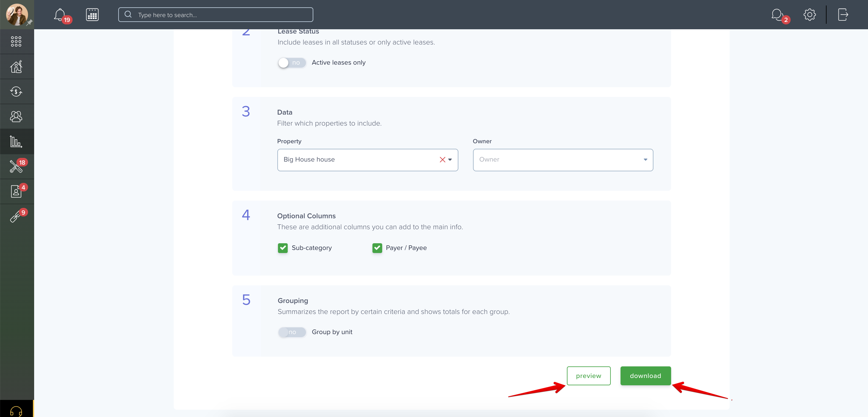
Task: Uncheck the Payer / Payee checkbox
Action: pos(377,248)
